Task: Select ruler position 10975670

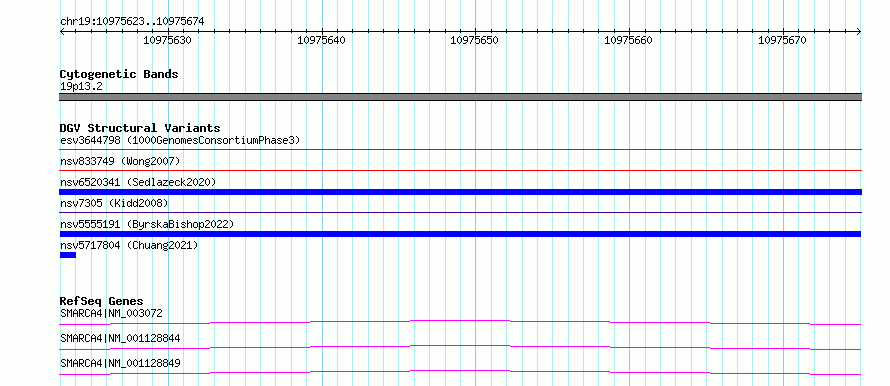Action: coord(782,40)
